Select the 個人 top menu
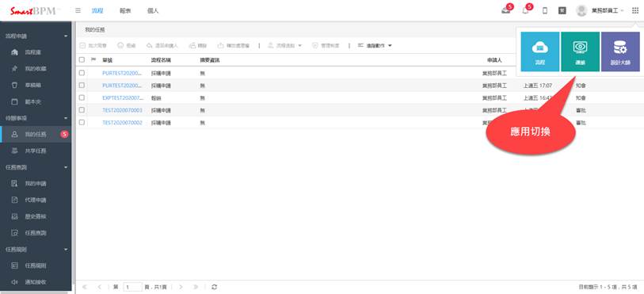This screenshot has height=294, width=644. pyautogui.click(x=153, y=11)
